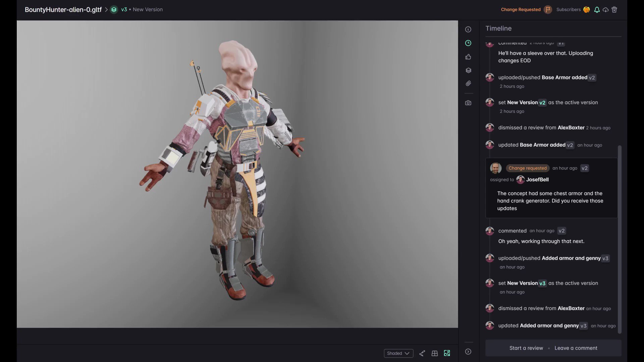The image size is (644, 362).
Task: Click the BountyHunter-alien-0.gltf breadcrumb
Action: (63, 10)
